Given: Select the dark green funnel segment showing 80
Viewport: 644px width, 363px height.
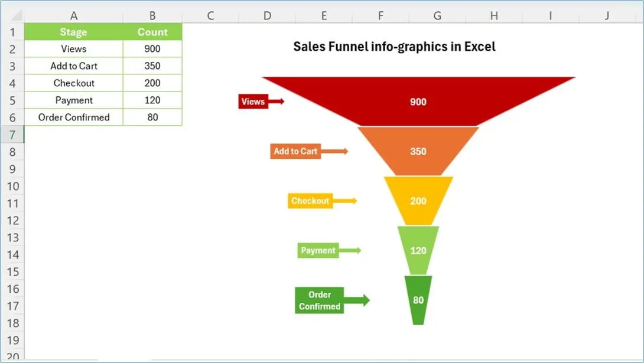Looking at the screenshot, I should (x=418, y=300).
